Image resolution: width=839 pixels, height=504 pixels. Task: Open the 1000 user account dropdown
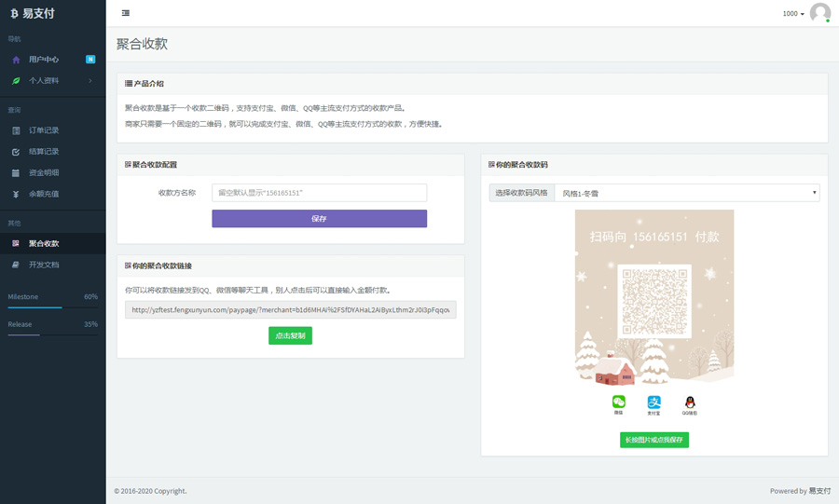click(793, 14)
